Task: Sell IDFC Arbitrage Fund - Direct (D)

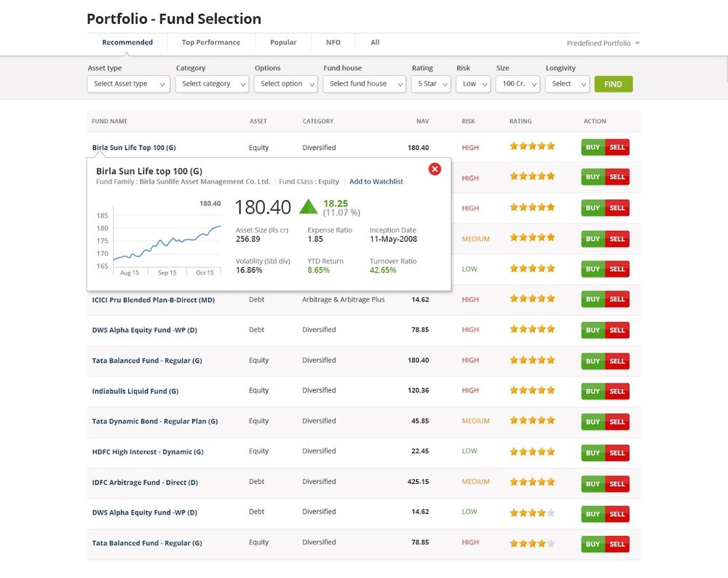Action: pos(617,484)
